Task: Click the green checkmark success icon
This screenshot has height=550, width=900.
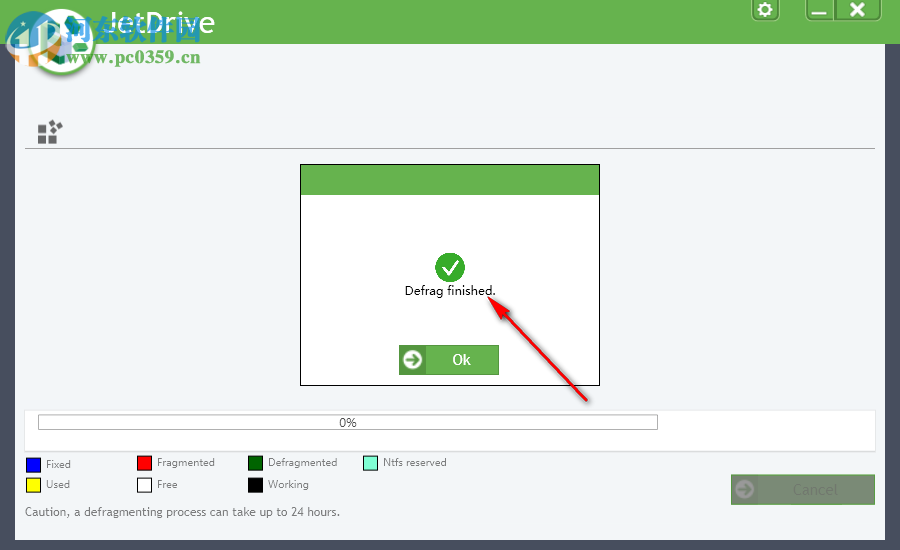Action: coord(450,268)
